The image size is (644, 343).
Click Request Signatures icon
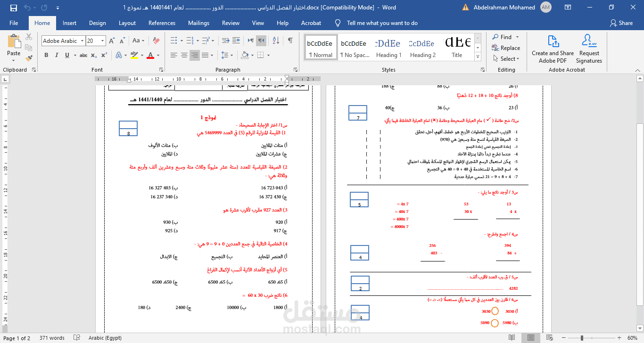coord(589,49)
